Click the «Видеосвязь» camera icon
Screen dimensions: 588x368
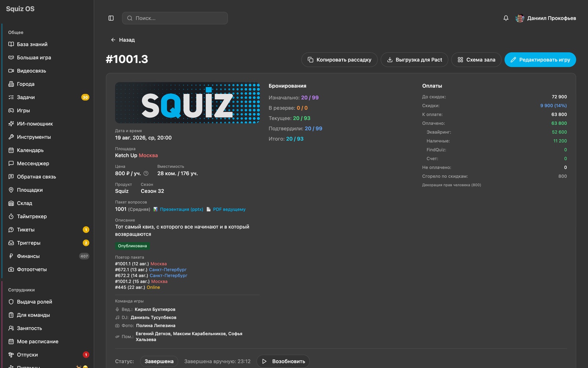coord(11,71)
